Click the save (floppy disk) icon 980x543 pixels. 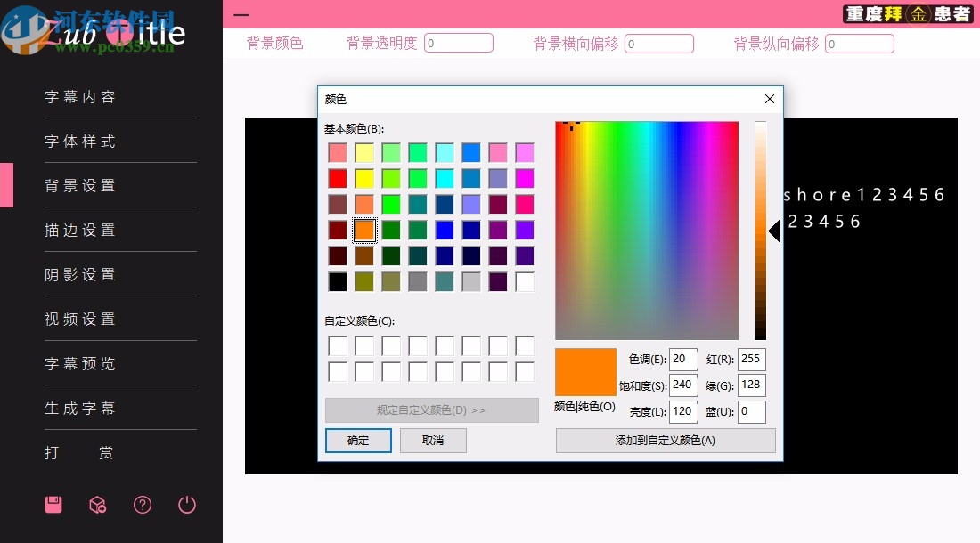click(x=53, y=505)
